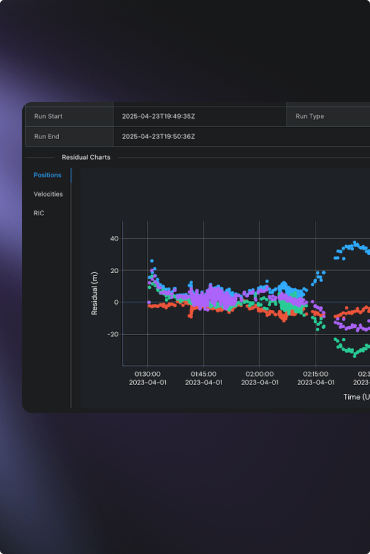Select the Positions tab

coord(47,175)
